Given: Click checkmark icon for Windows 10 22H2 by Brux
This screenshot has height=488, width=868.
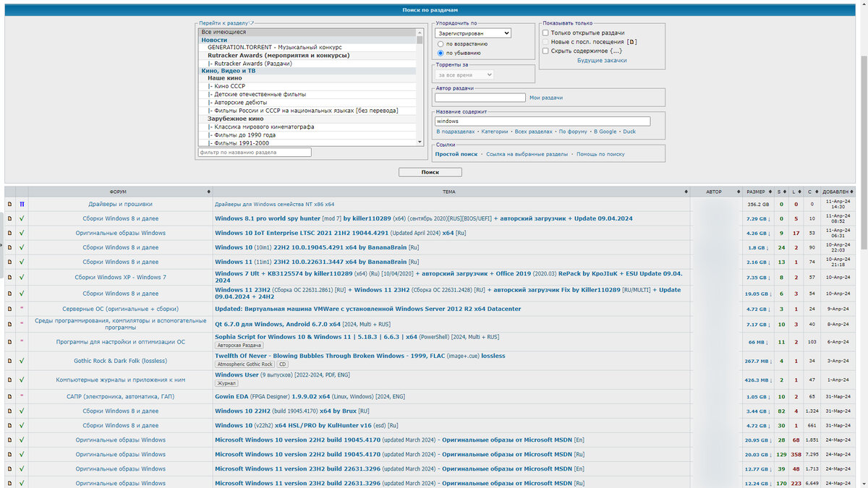Looking at the screenshot, I should coord(22,411).
